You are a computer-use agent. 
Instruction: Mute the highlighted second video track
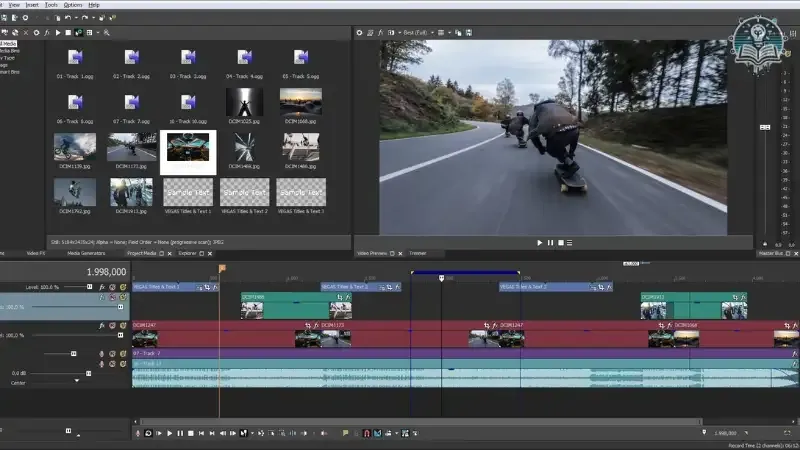[112, 297]
